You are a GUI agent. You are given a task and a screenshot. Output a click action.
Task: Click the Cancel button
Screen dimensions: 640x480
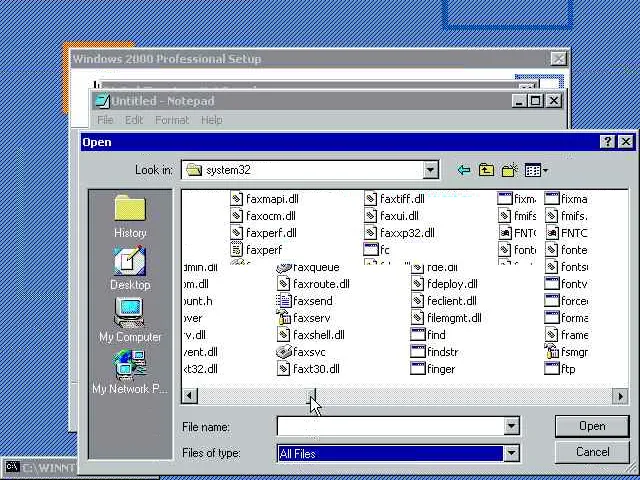click(592, 452)
